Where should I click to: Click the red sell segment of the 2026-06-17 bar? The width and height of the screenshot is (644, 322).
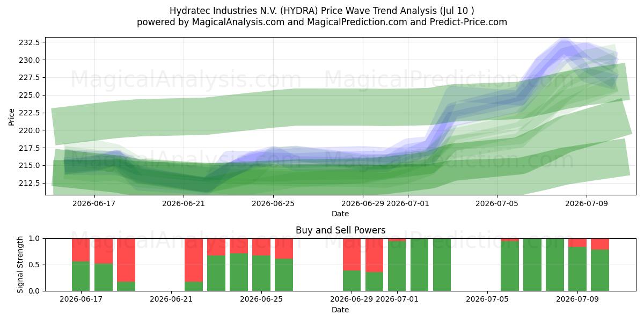pos(81,250)
